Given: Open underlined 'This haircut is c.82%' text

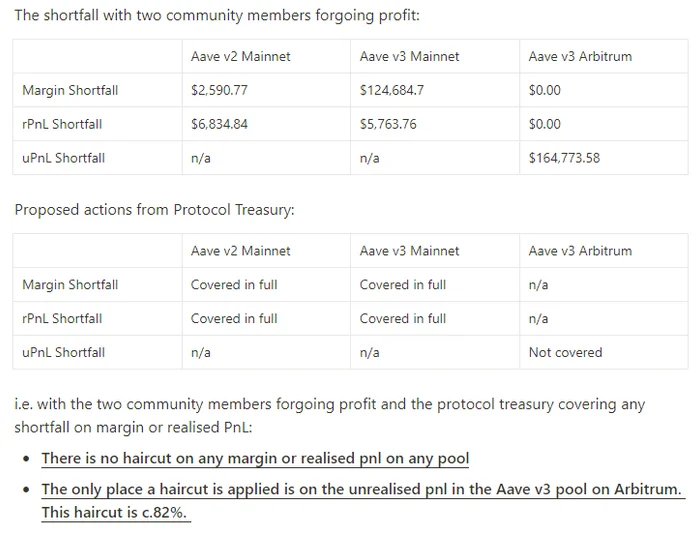Looking at the screenshot, I should (x=114, y=513).
